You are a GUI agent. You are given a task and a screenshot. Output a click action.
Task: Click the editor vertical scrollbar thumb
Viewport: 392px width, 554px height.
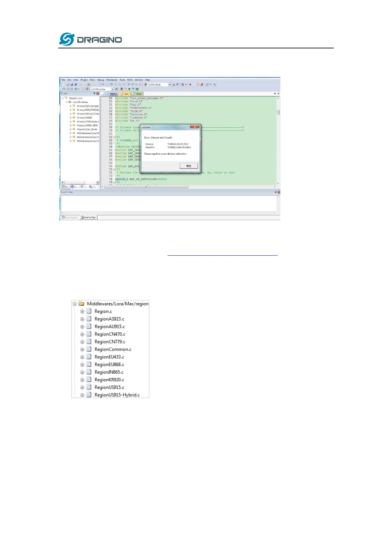[278, 112]
